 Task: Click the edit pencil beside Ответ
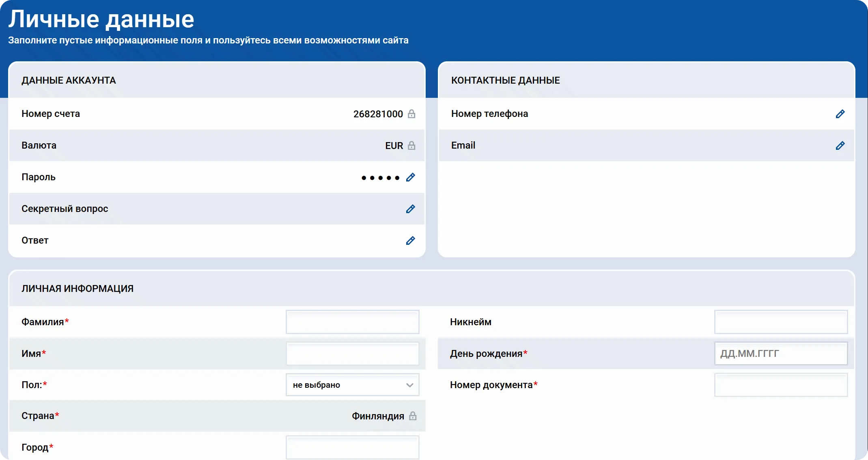click(411, 240)
